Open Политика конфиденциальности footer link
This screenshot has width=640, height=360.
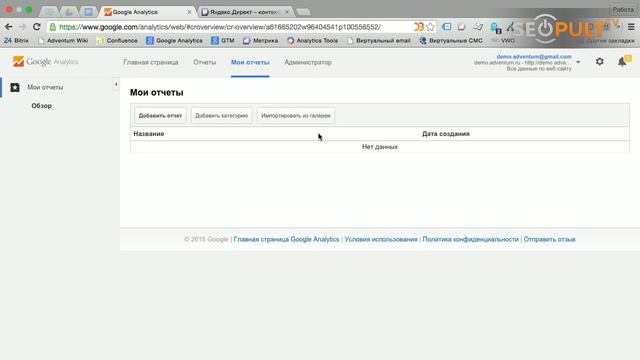click(x=471, y=239)
